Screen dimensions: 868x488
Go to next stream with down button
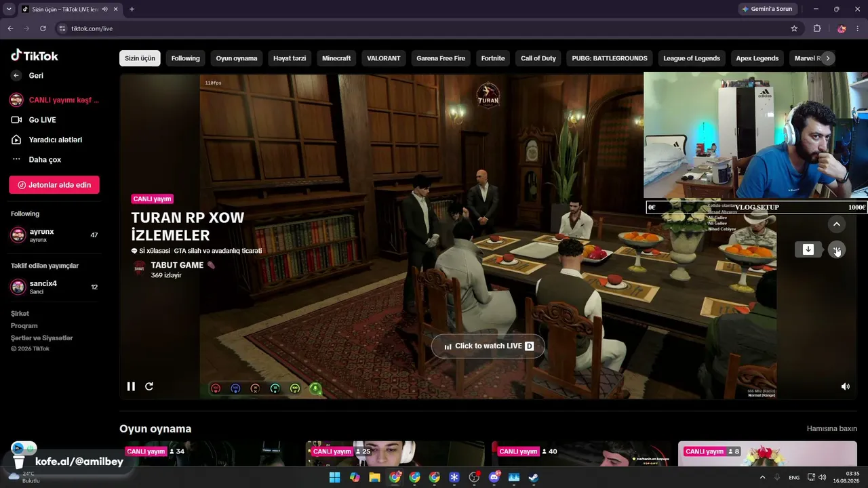(836, 249)
